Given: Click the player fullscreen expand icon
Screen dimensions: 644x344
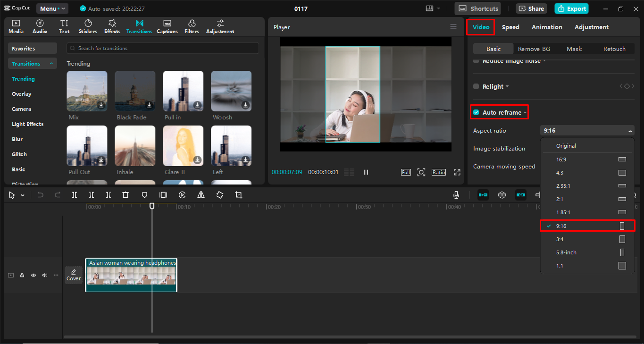Looking at the screenshot, I should [457, 172].
